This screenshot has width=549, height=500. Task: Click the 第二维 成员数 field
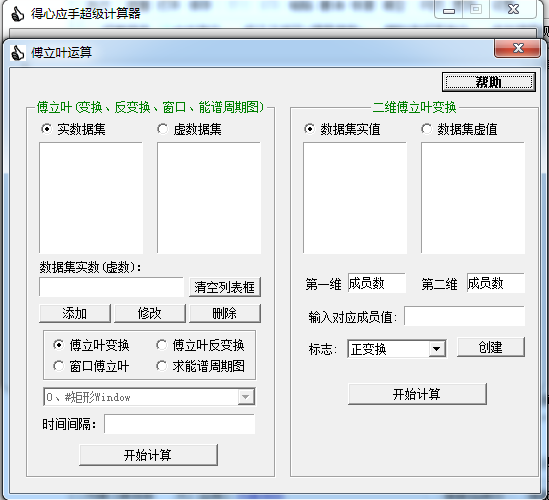point(496,283)
